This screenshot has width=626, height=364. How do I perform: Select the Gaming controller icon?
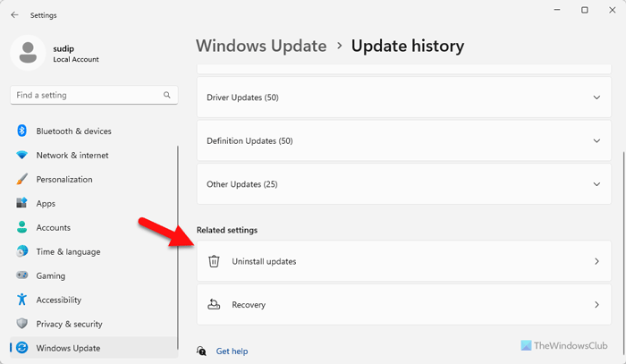[x=22, y=275]
